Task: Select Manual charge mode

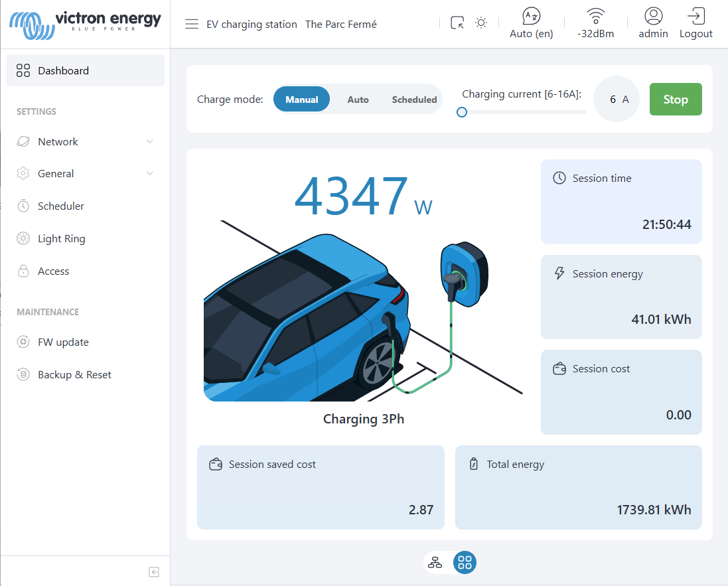Action: tap(302, 99)
